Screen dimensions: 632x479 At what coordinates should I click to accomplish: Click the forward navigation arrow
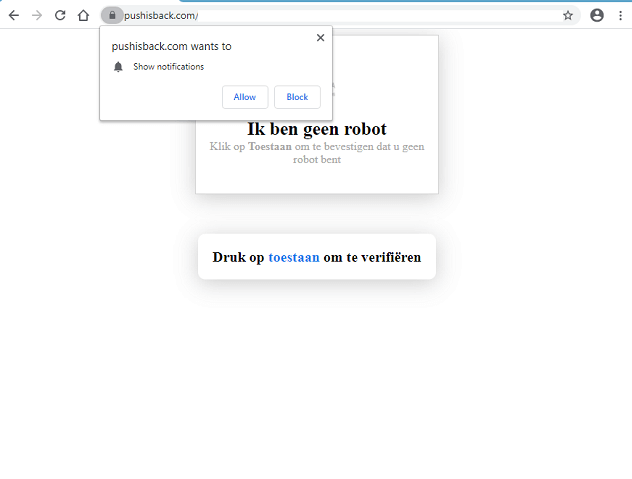pyautogui.click(x=37, y=15)
